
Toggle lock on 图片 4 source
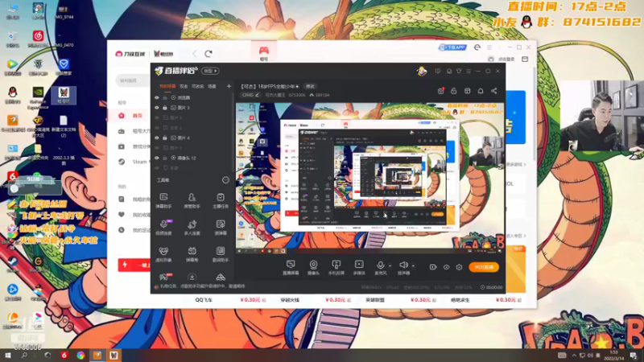[x=165, y=138]
